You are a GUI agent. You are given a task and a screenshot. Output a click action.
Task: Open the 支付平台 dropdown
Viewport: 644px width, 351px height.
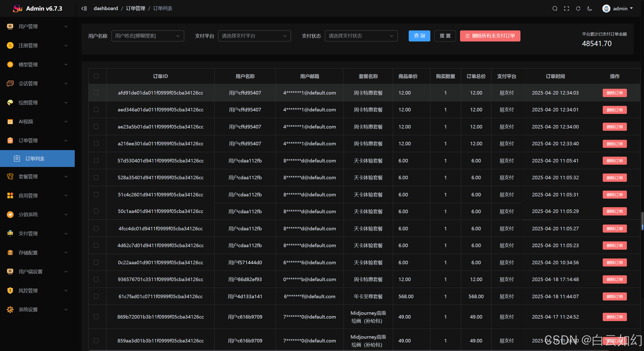[x=254, y=36]
